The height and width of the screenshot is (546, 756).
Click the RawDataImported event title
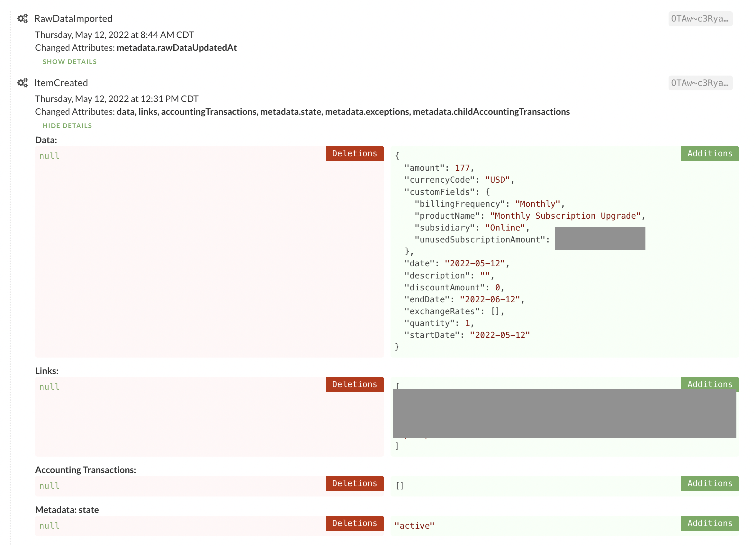(x=73, y=18)
